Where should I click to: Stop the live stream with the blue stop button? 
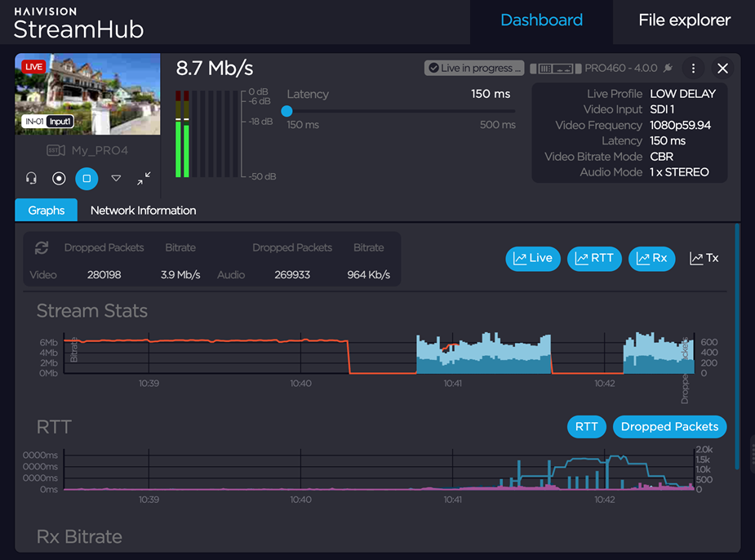87,178
